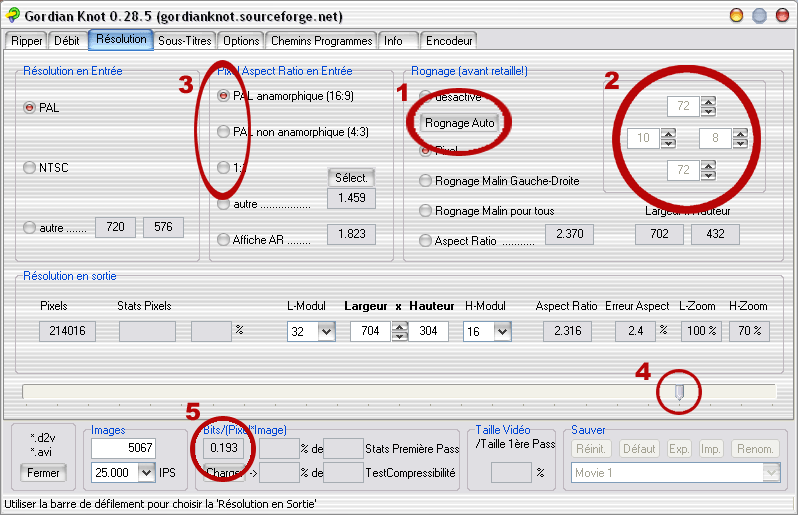Open the Ripper tab
The image size is (798, 515).
coord(26,41)
